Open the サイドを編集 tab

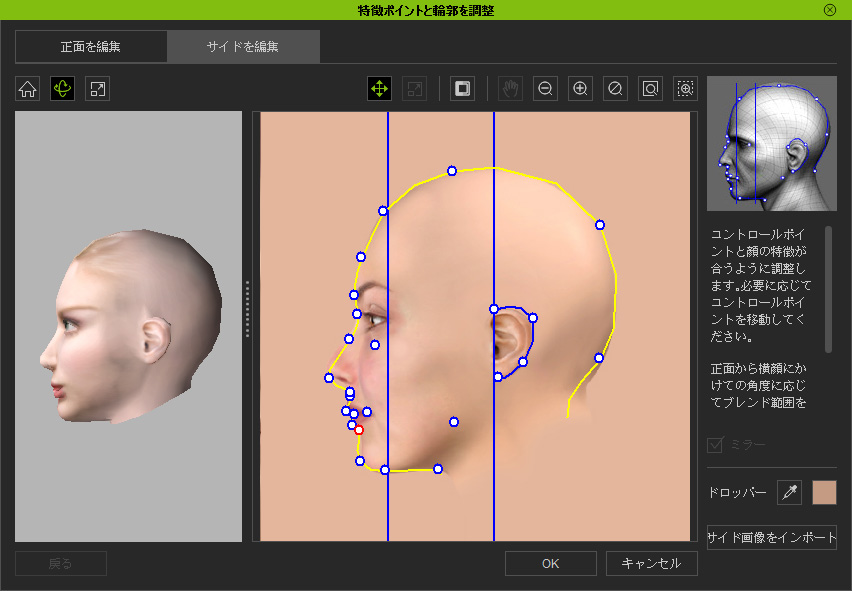pyautogui.click(x=243, y=47)
